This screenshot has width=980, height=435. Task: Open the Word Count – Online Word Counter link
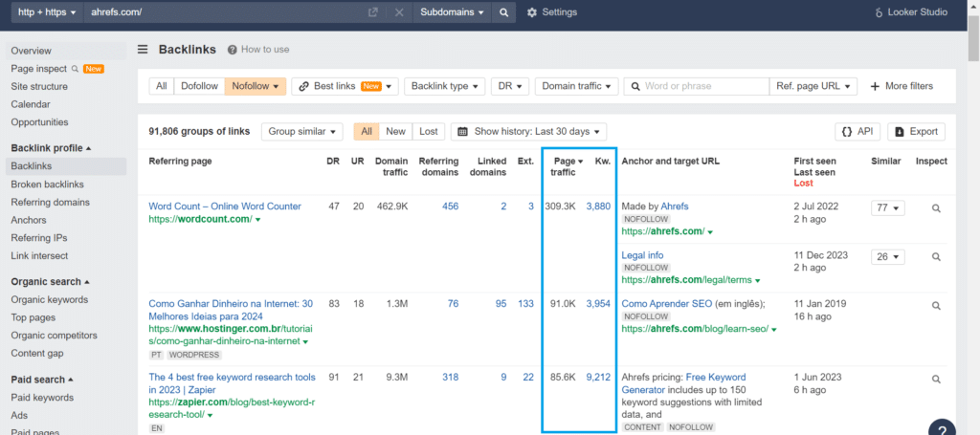225,206
